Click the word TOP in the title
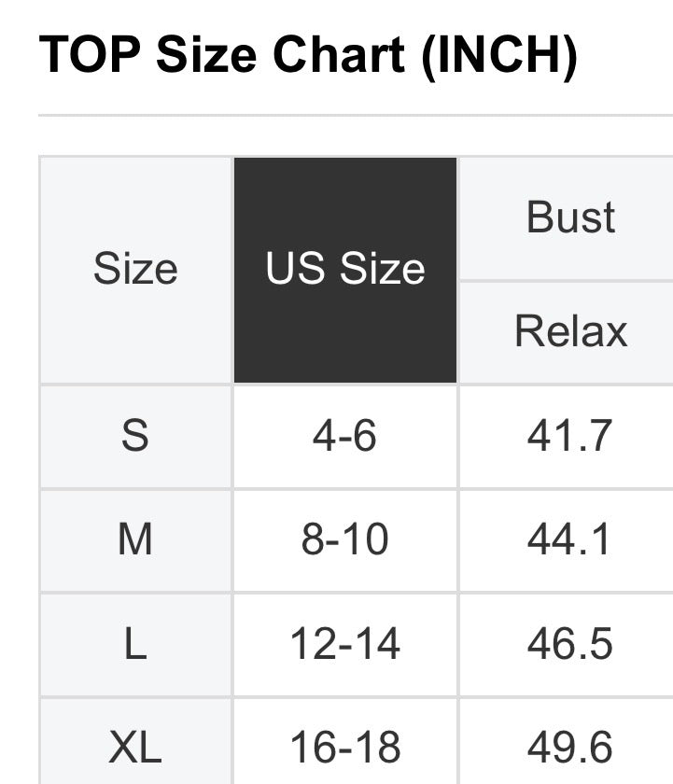 (91, 57)
